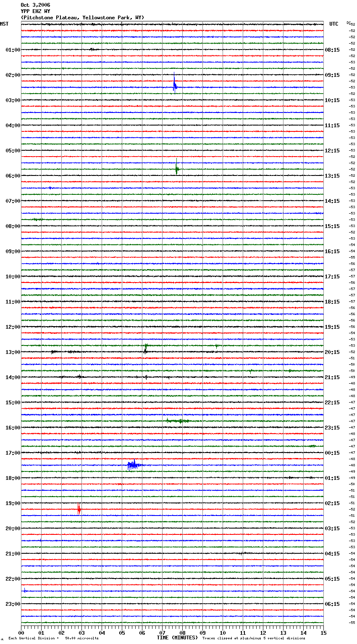Click the 20:15 UTC time label

click(332, 352)
